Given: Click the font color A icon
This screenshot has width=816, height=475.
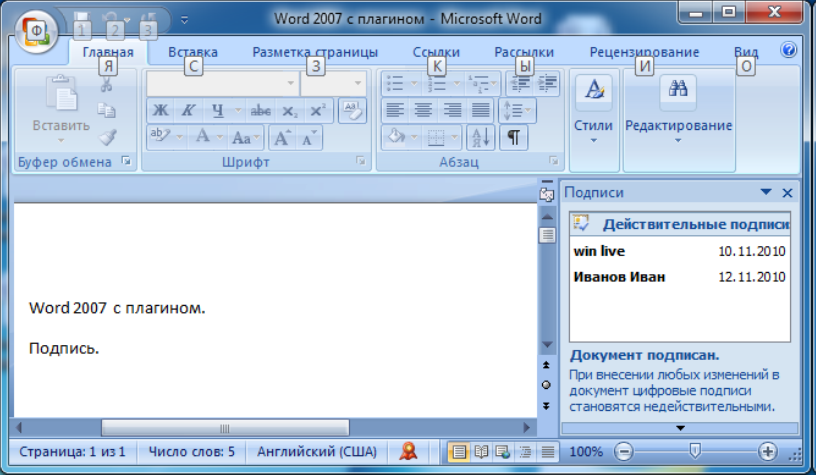Looking at the screenshot, I should pyautogui.click(x=203, y=137).
